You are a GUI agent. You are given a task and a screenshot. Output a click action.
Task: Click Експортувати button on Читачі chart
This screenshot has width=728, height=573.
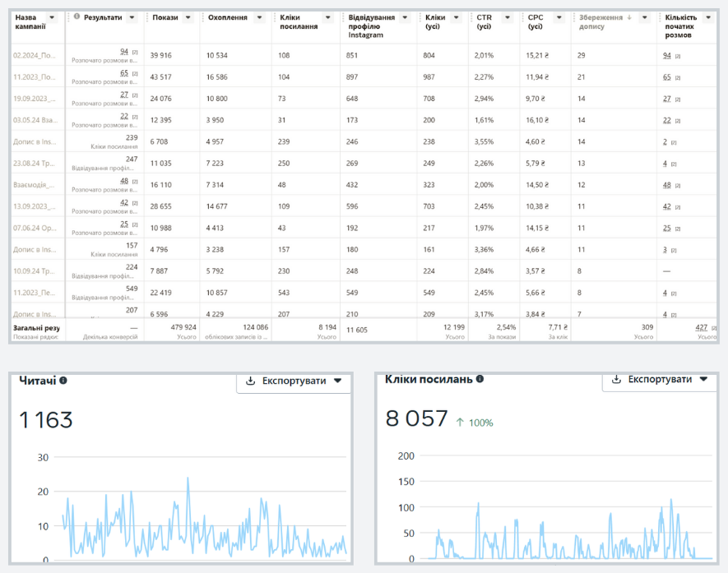click(x=294, y=381)
